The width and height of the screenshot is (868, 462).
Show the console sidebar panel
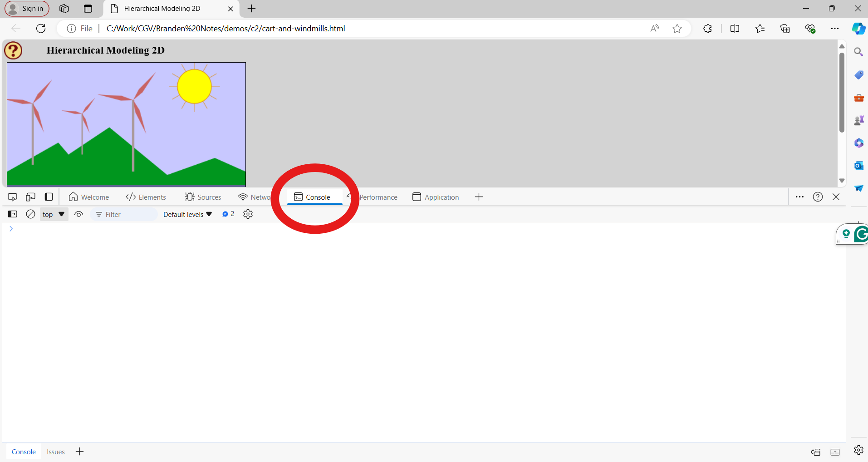[13, 214]
